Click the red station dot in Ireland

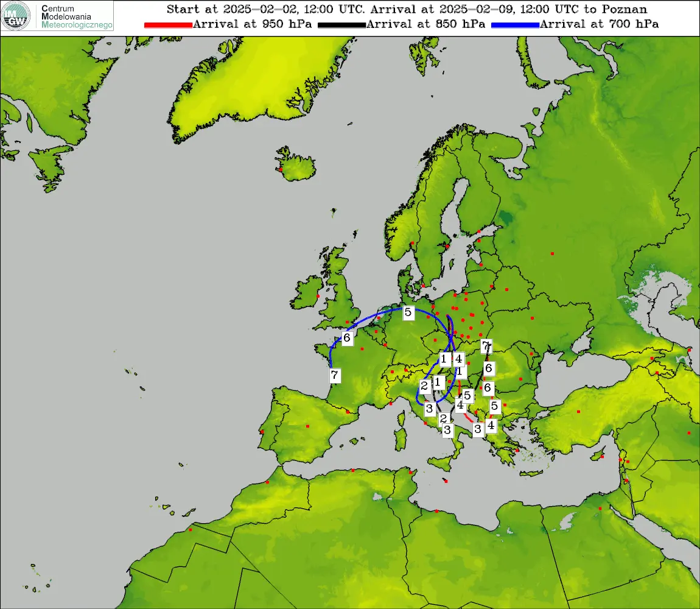point(318,296)
